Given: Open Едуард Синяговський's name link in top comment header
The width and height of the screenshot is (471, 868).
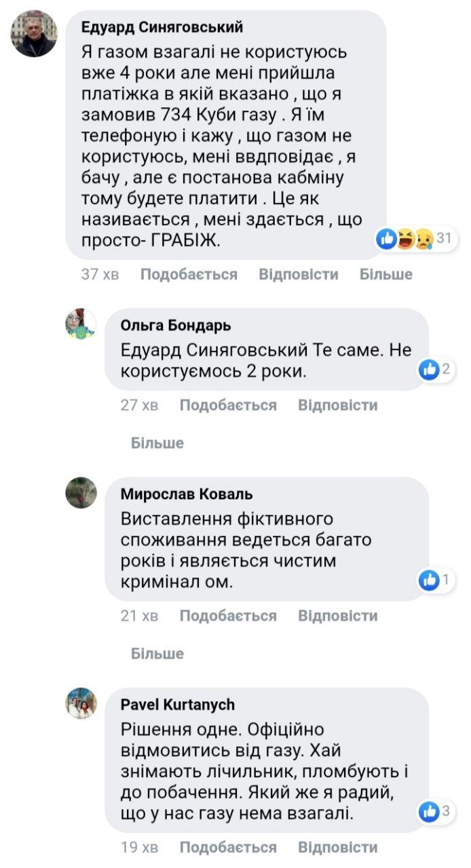Looking at the screenshot, I should pyautogui.click(x=162, y=28).
